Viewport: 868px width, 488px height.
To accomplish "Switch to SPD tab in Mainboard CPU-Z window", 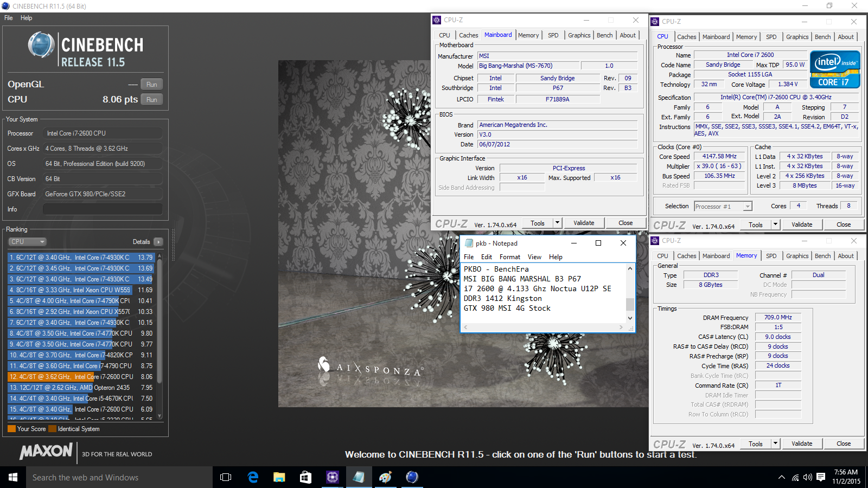I will pos(553,35).
